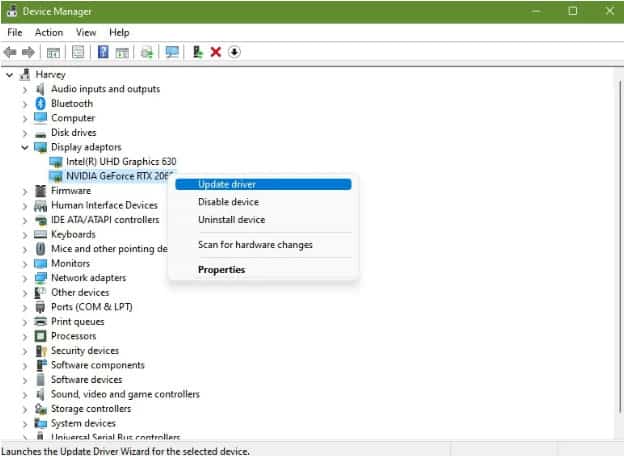Open Properties from the context menu
This screenshot has height=456, width=624.
[x=221, y=269]
